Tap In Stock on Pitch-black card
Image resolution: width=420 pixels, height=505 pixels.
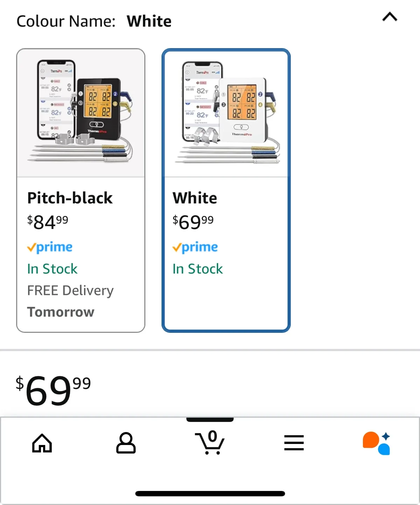(x=53, y=269)
